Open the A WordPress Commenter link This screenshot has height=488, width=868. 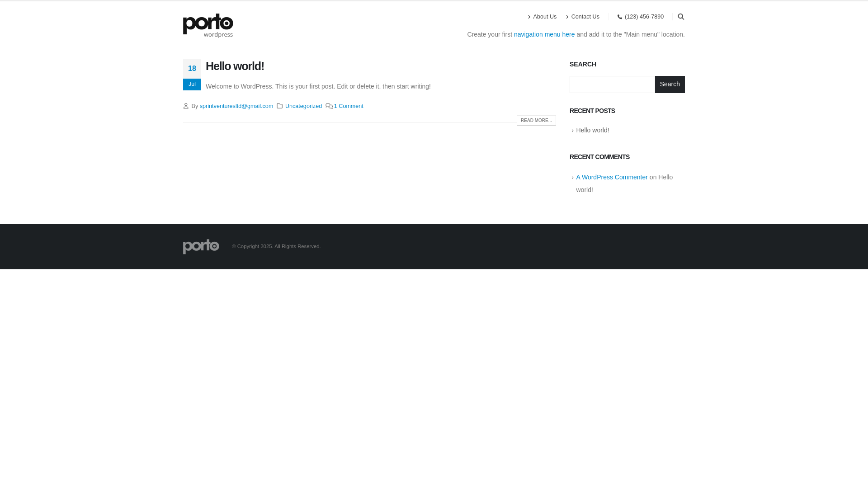612,177
